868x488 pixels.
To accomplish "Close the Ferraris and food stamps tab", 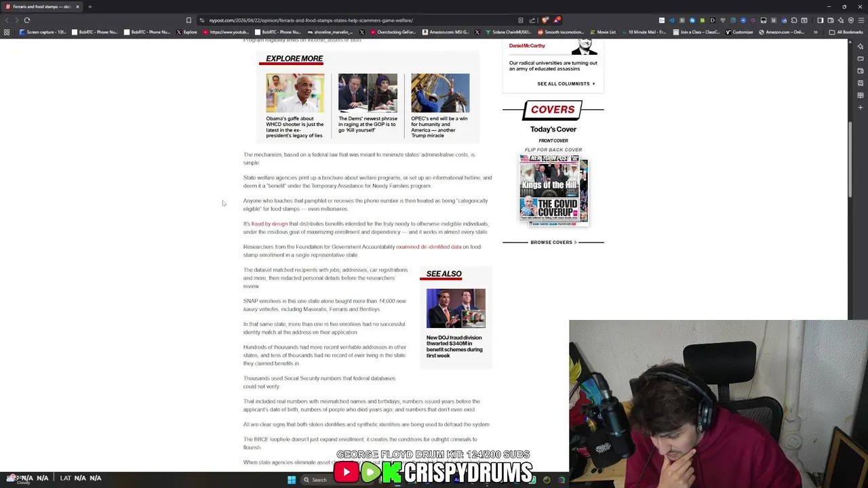I will [x=77, y=7].
